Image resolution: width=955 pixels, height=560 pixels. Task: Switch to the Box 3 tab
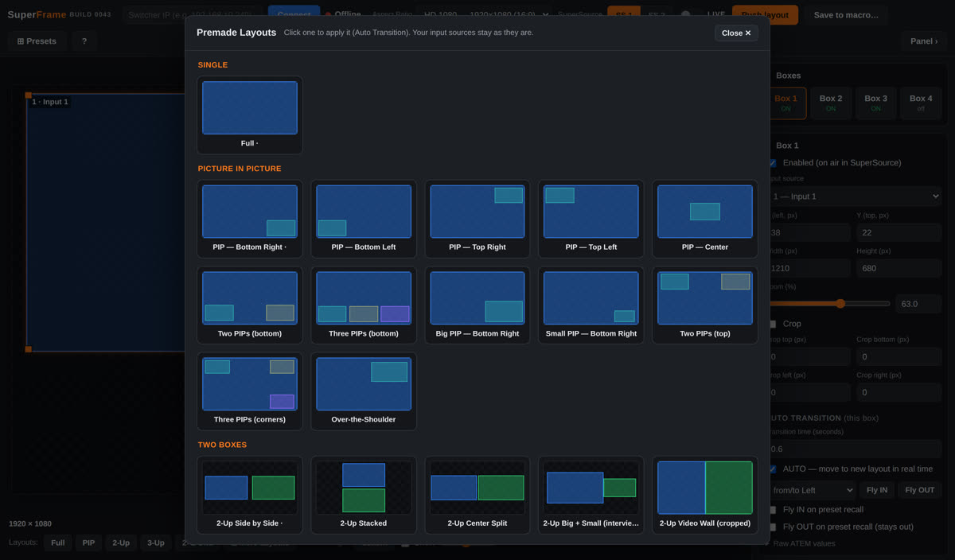point(876,103)
